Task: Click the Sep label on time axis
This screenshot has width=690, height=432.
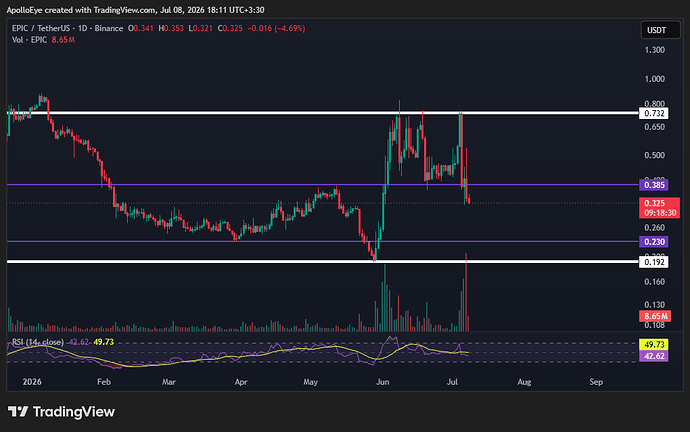Action: click(x=596, y=382)
